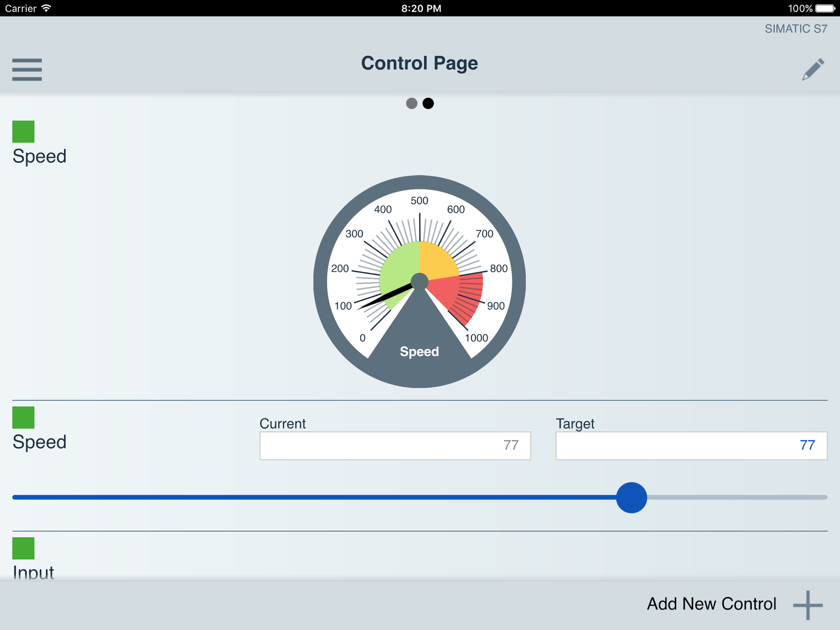Click the gray unfilled slider track portion
Image resolution: width=840 pixels, height=630 pixels.
click(x=737, y=497)
